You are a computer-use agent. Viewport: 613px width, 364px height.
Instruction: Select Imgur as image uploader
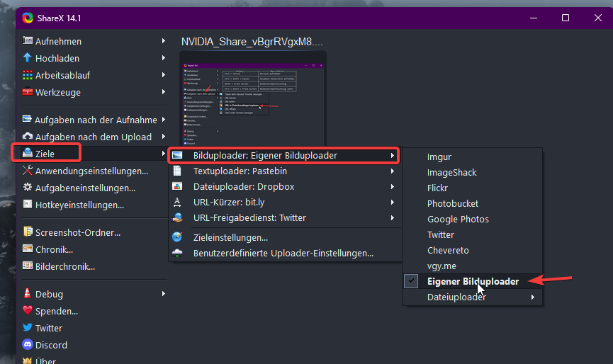[x=439, y=157]
